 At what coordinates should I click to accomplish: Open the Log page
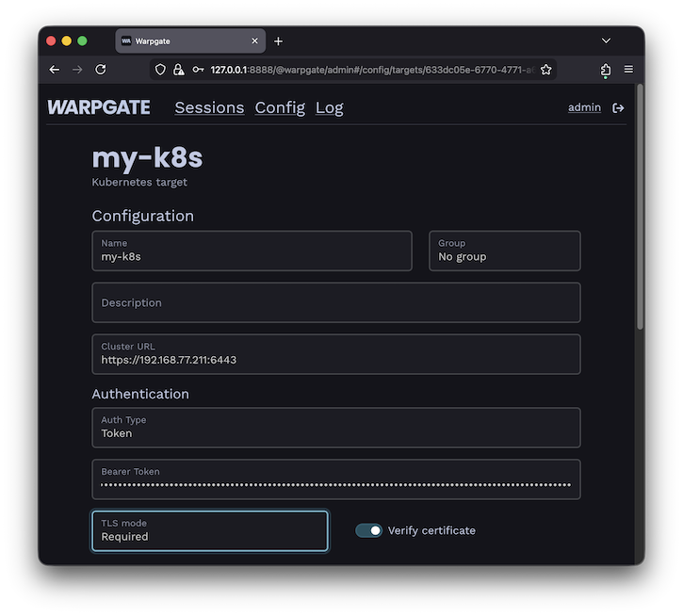329,107
